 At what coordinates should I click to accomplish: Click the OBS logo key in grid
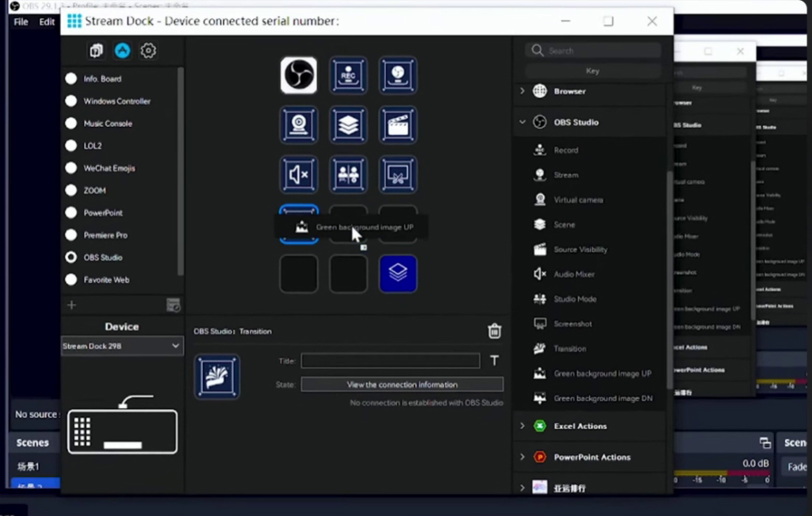[299, 75]
